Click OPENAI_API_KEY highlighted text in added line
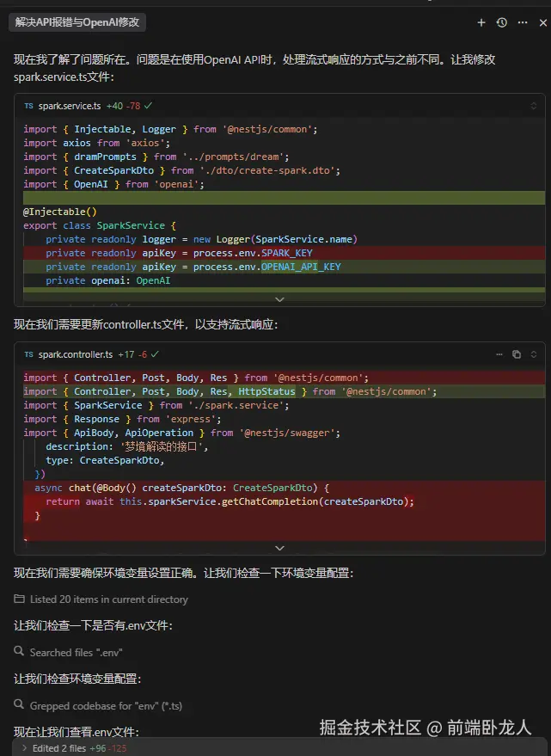 click(301, 267)
